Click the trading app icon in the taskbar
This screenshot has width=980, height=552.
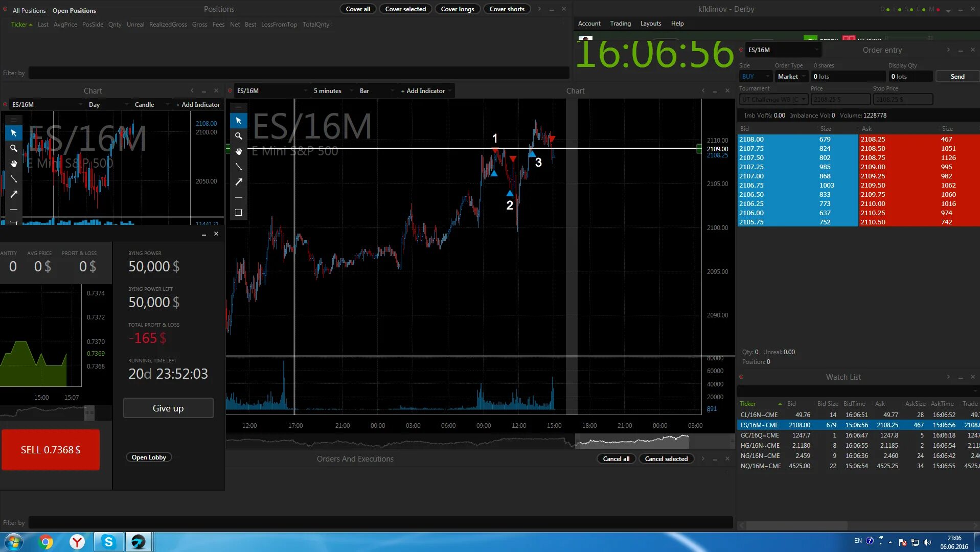click(139, 542)
